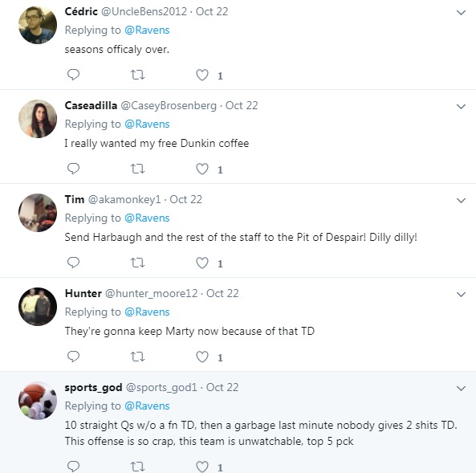This screenshot has height=473, width=476.
Task: Retweet Cédric's 'seasons officaly over' tweet
Action: tap(137, 75)
